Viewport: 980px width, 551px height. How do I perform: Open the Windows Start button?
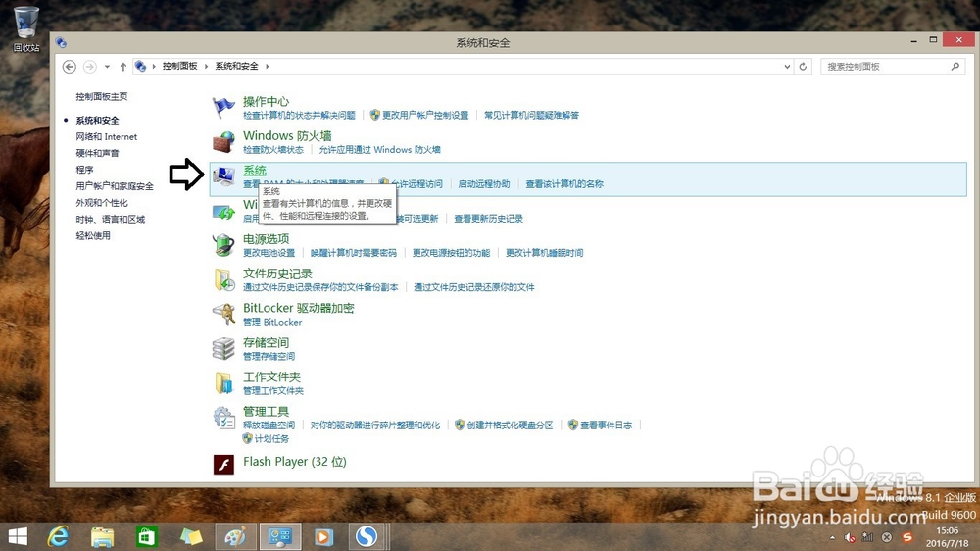[18, 536]
